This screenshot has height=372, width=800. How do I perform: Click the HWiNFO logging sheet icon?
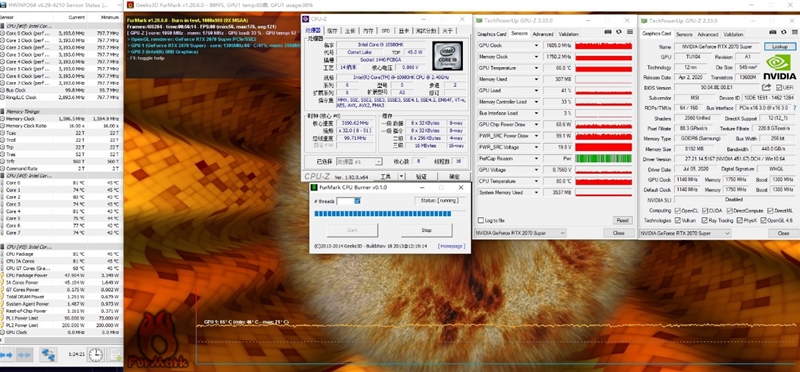click(116, 354)
